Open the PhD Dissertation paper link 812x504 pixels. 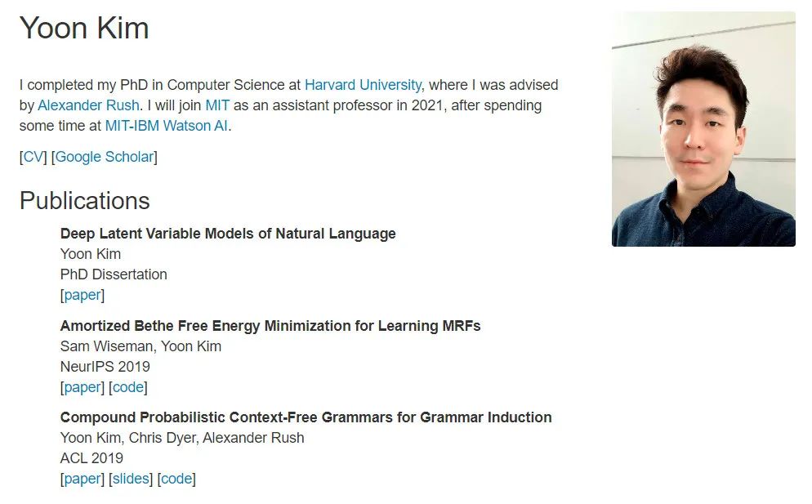coord(83,295)
